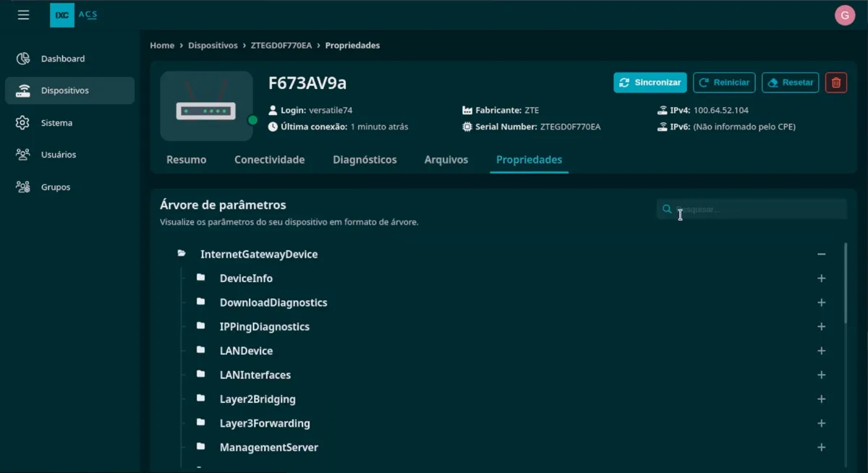The height and width of the screenshot is (473, 868).
Task: Expand DownloadDiagnostics with plus button
Action: pos(821,302)
